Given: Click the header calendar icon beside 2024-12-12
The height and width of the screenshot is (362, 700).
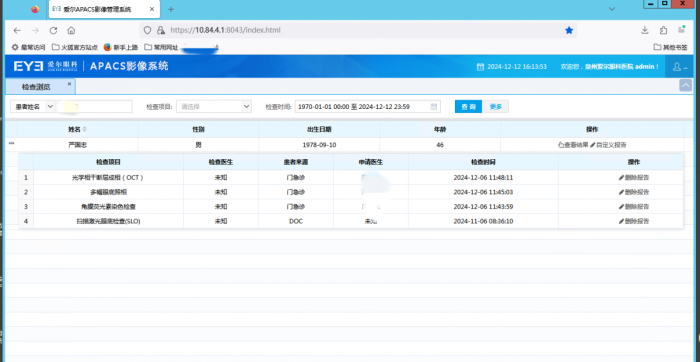Looking at the screenshot, I should point(480,67).
